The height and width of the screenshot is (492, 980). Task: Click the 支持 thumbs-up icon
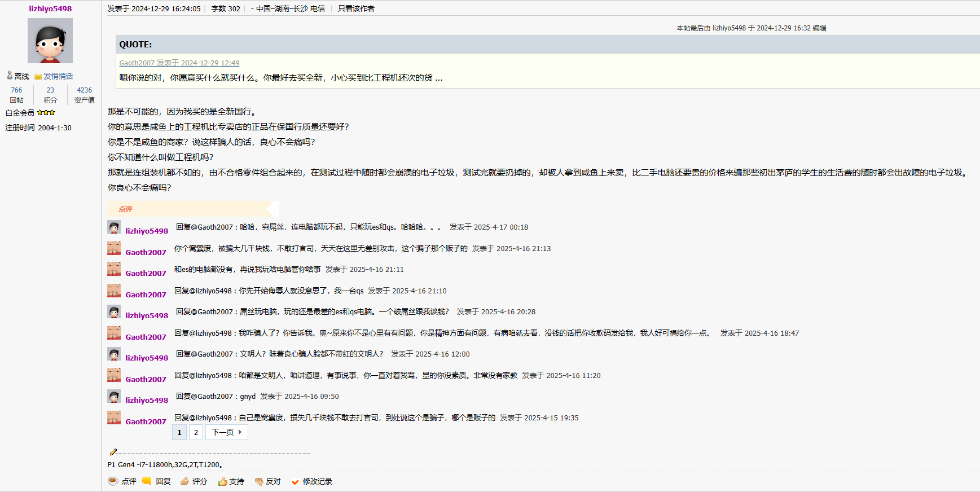pyautogui.click(x=223, y=481)
